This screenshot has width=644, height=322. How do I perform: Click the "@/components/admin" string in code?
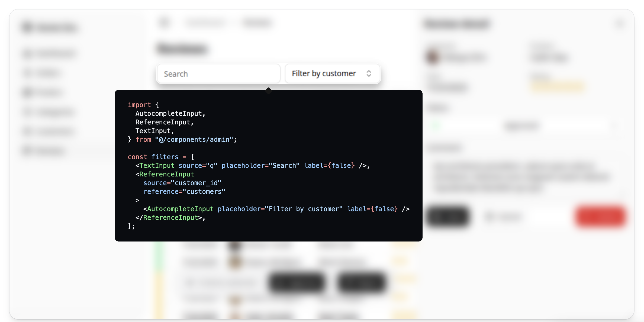coord(194,140)
